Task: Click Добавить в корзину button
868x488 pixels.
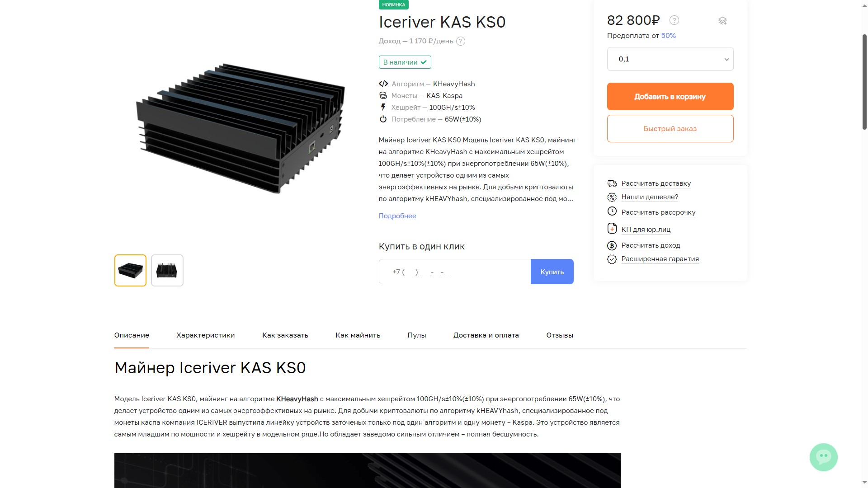Action: (670, 97)
